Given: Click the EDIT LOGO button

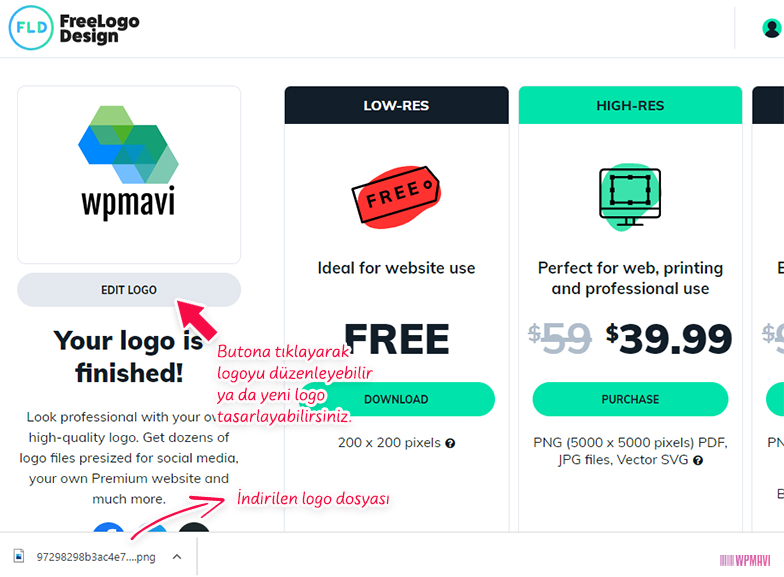Looking at the screenshot, I should (x=129, y=290).
